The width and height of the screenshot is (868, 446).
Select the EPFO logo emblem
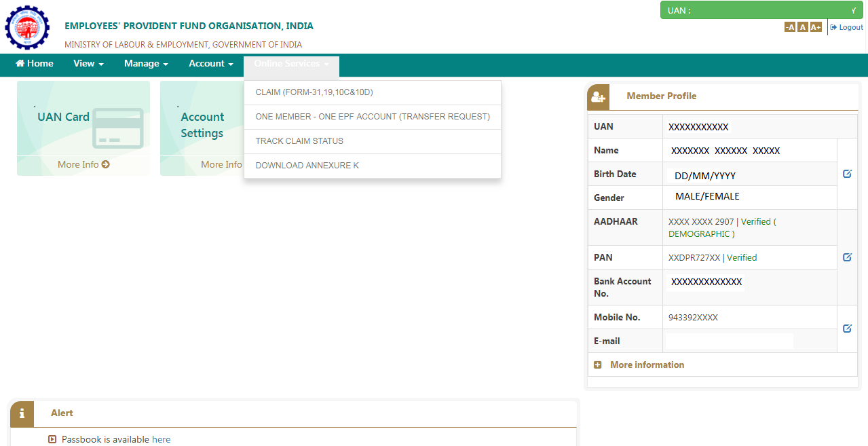(x=27, y=28)
